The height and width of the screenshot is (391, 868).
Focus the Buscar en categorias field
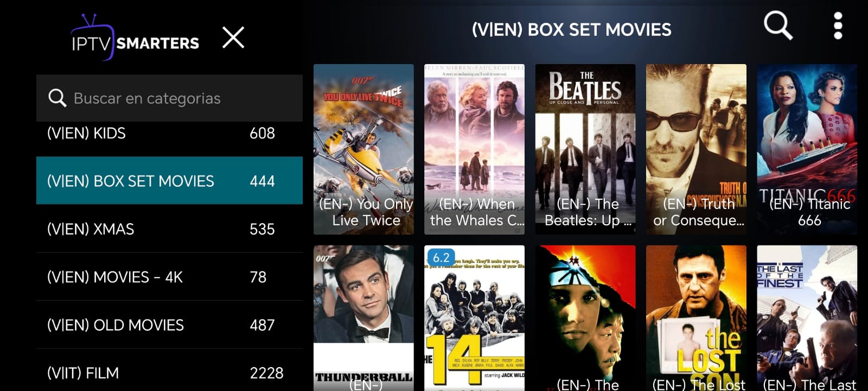[x=169, y=98]
